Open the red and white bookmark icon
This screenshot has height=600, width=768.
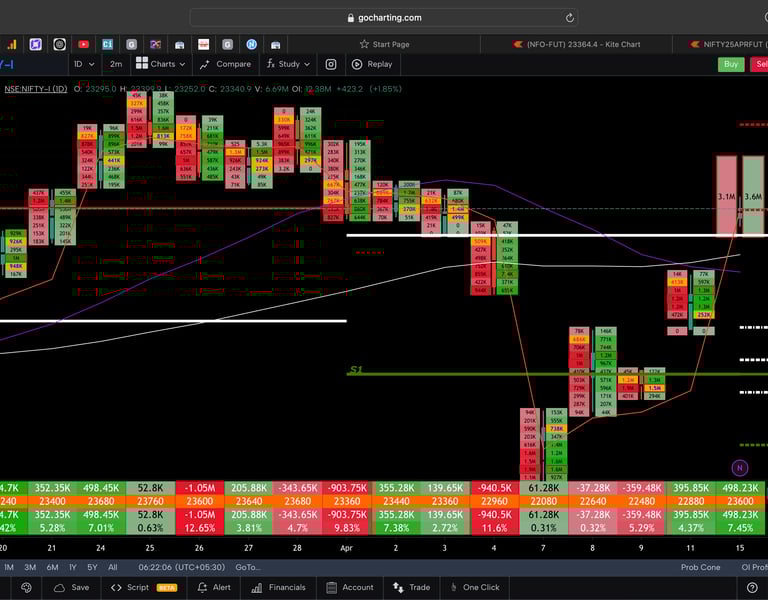[204, 45]
